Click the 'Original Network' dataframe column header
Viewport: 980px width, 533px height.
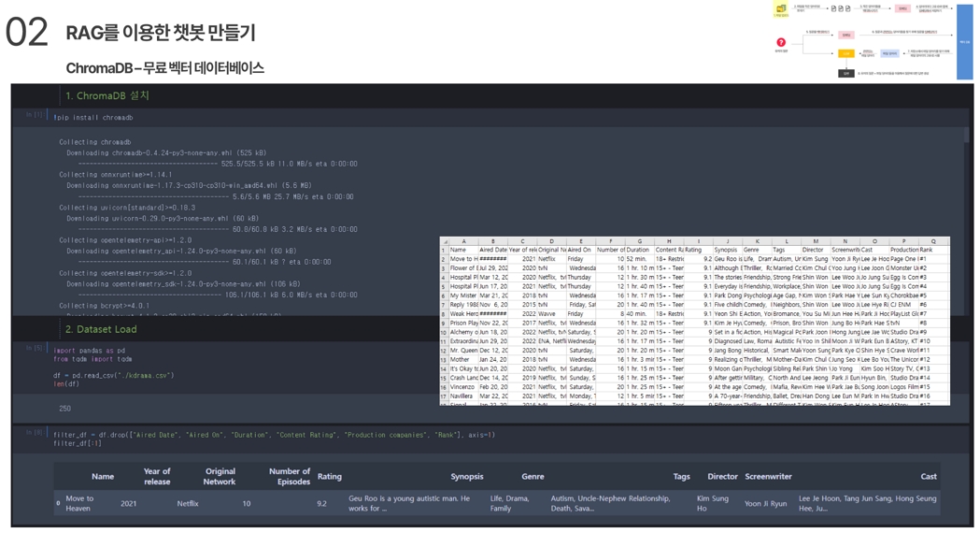click(220, 477)
